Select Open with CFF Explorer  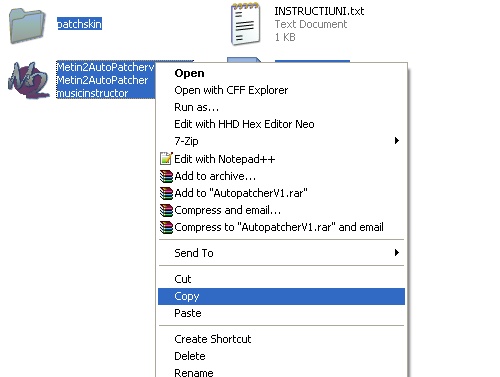pos(231,90)
